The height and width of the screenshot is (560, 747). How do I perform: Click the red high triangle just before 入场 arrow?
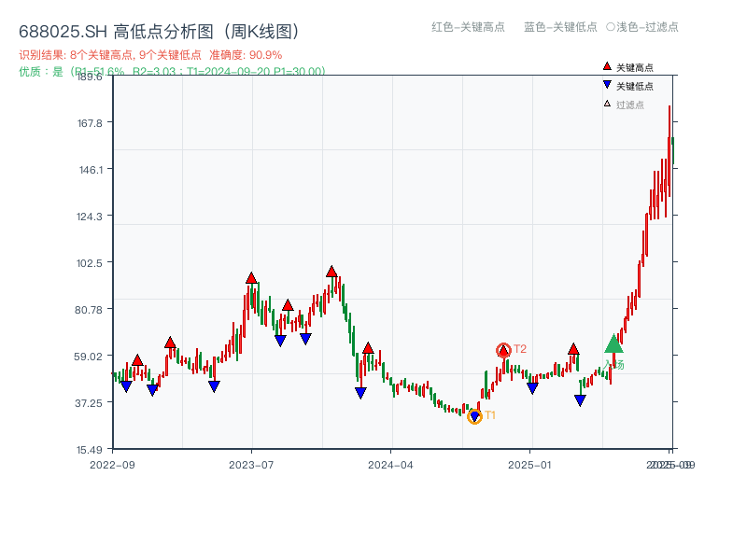pyautogui.click(x=573, y=350)
